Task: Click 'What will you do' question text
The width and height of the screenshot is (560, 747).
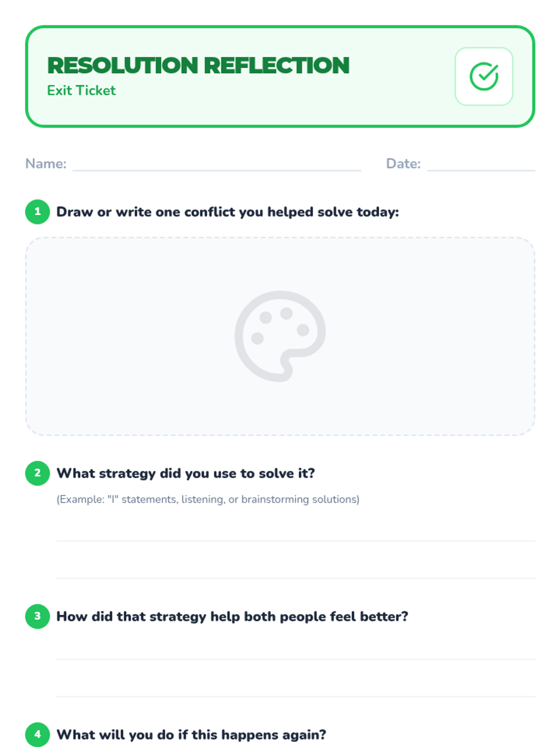Action: click(191, 735)
